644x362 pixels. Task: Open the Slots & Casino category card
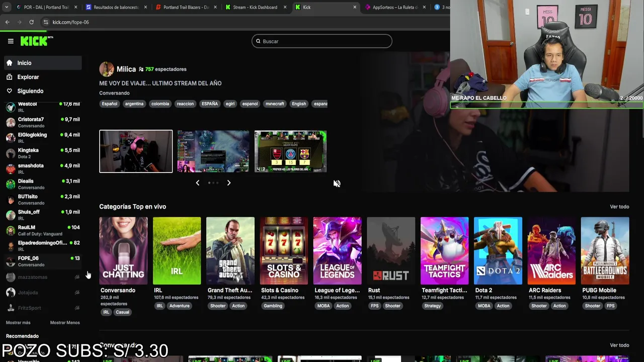(284, 251)
